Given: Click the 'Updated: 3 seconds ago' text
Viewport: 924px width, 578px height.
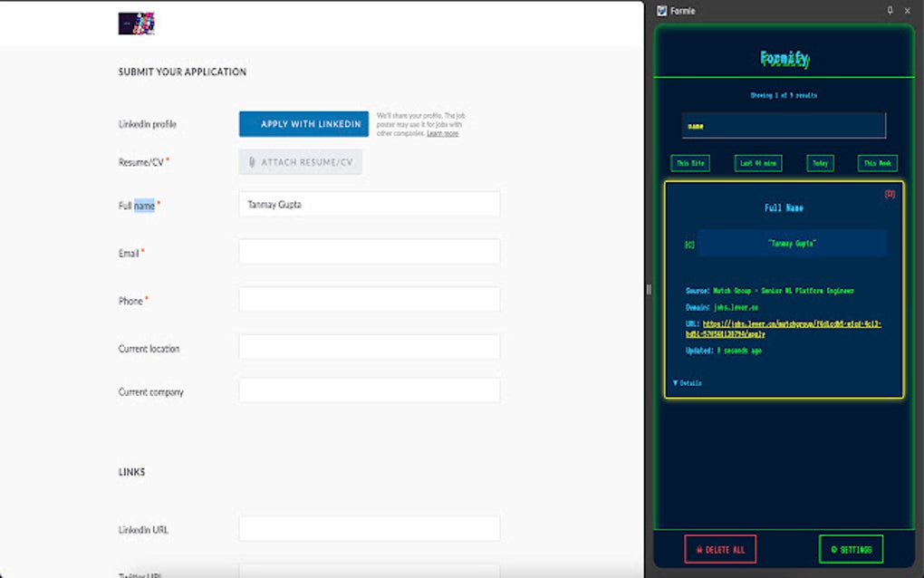Looking at the screenshot, I should pyautogui.click(x=724, y=351).
